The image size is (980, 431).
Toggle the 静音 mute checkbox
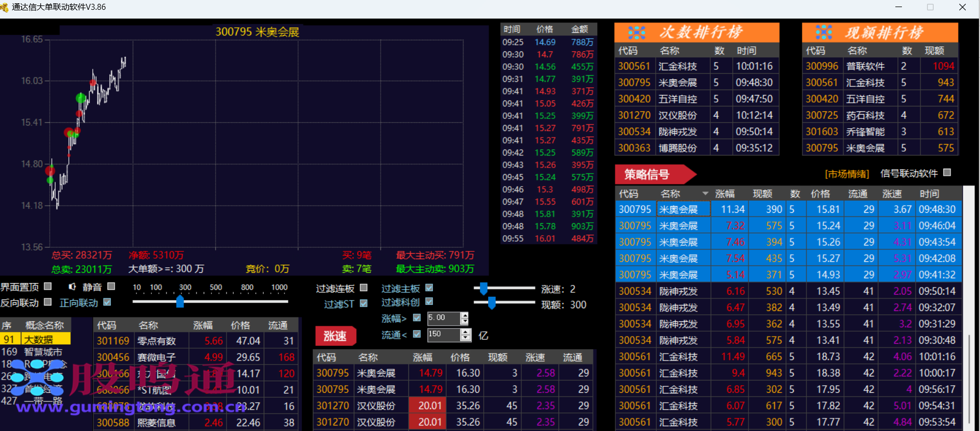[111, 286]
